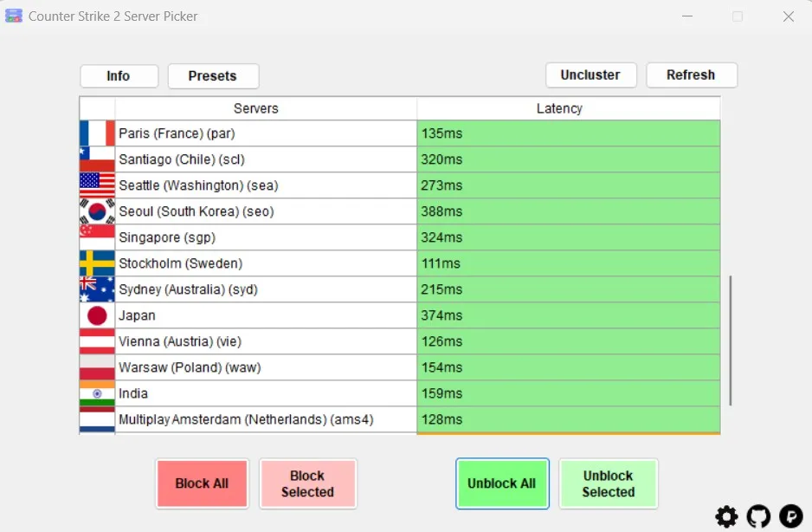Click the 374ms latency cell
This screenshot has height=532, width=812.
point(568,315)
